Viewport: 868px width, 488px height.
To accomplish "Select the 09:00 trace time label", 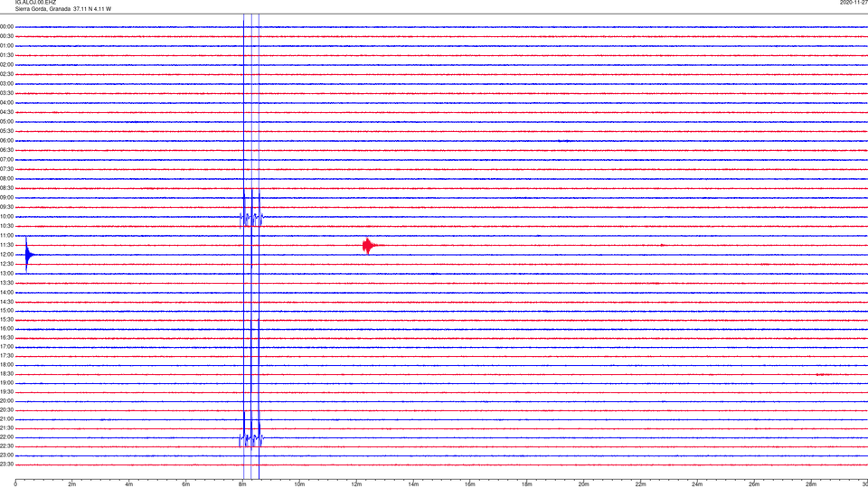I will pyautogui.click(x=6, y=198).
